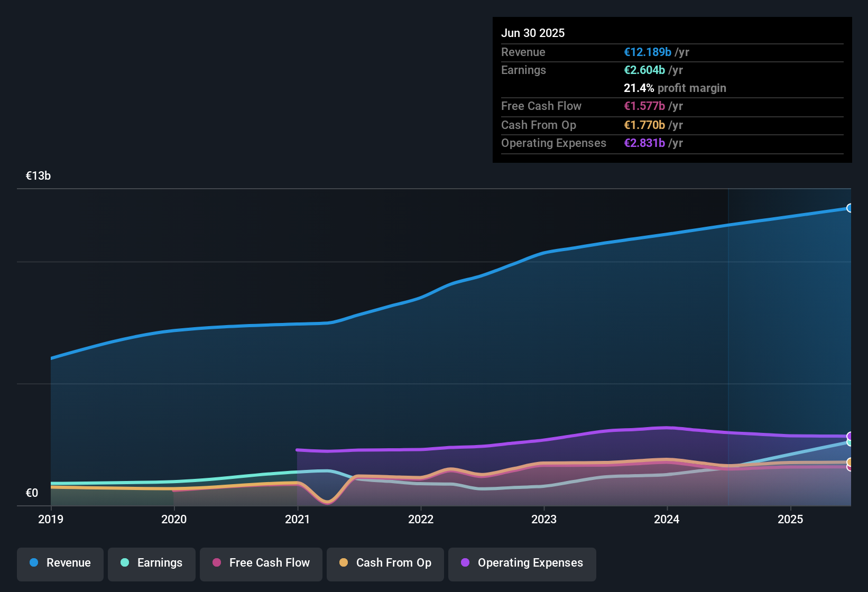
Task: Jump to the 2023 axis tick label
Action: click(544, 519)
